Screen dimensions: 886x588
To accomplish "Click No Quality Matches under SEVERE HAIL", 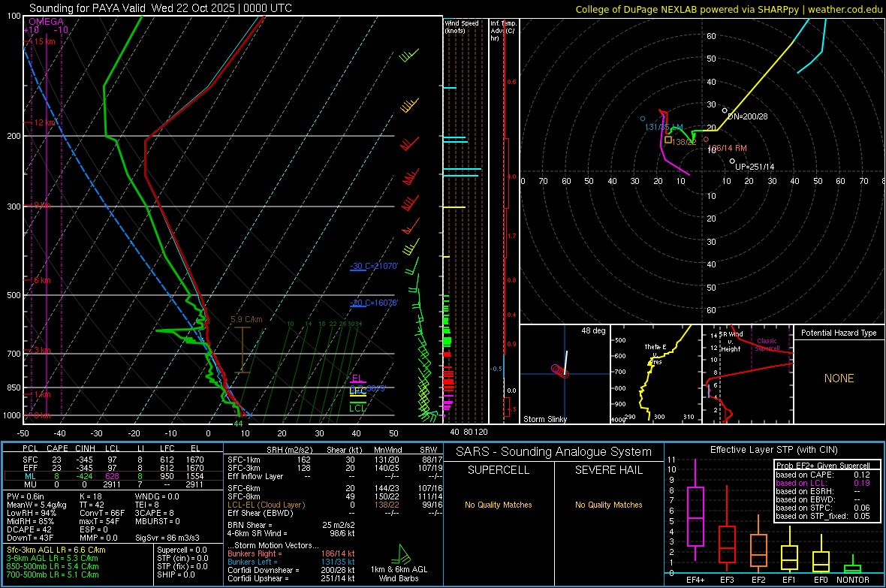I will tap(608, 505).
